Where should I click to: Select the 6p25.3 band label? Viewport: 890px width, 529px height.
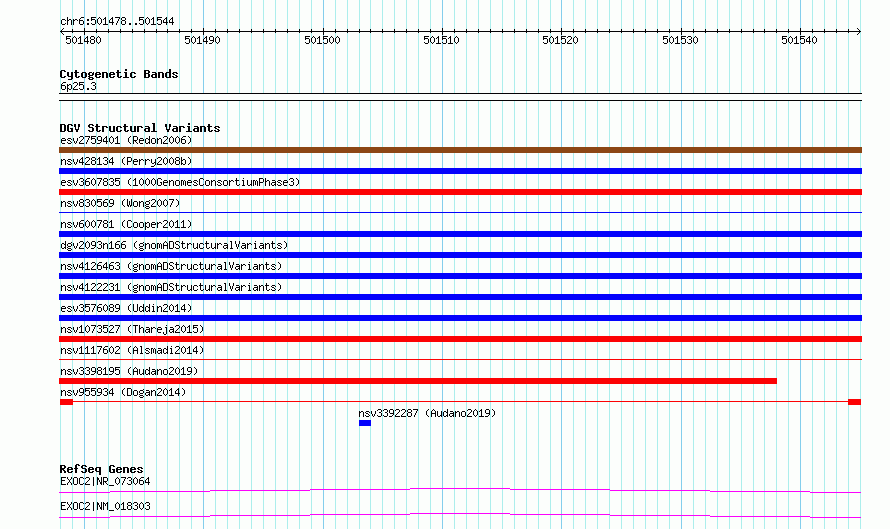(78, 87)
